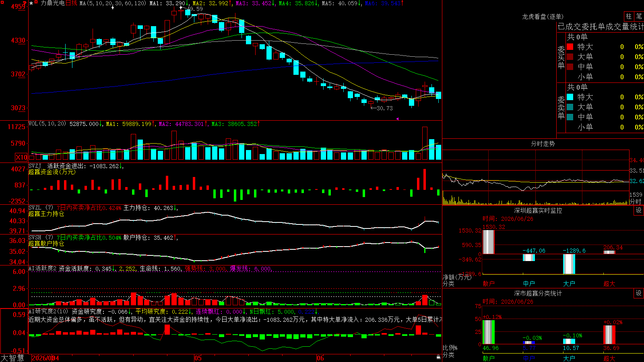The image size is (644, 362).
Task: Click the VOL(5,10,20) indicator label
Action: click(47, 124)
